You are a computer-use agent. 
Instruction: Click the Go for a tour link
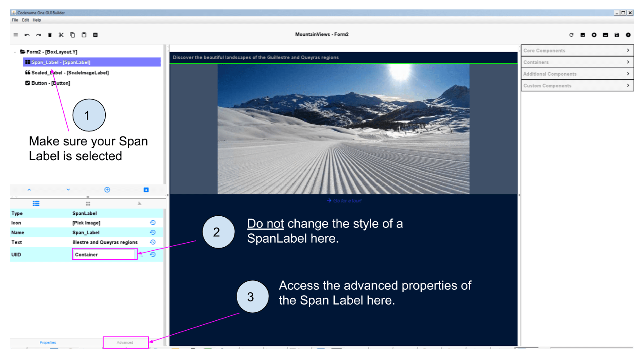(x=343, y=201)
